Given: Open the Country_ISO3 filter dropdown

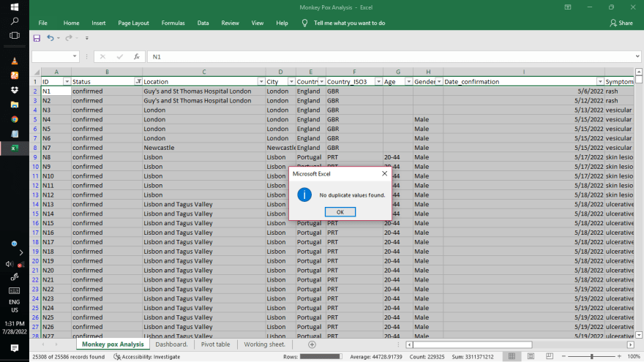Looking at the screenshot, I should tap(378, 82).
